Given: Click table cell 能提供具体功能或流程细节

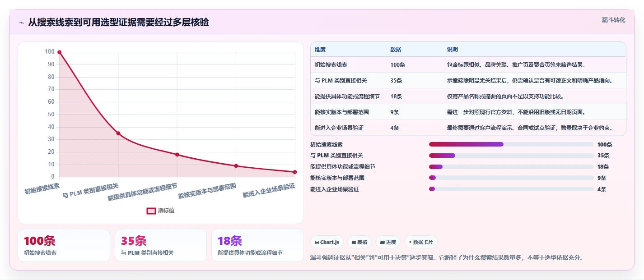Looking at the screenshot, I should [x=347, y=96].
